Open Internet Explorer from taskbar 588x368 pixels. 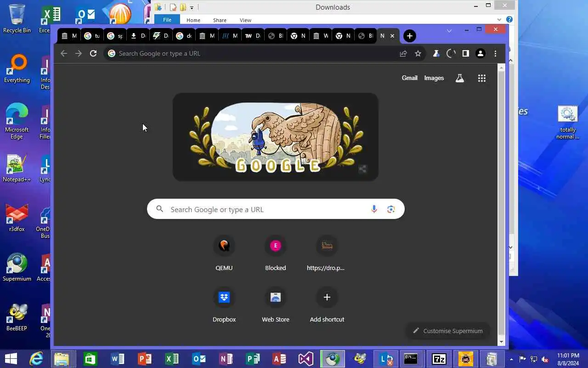coord(36,359)
